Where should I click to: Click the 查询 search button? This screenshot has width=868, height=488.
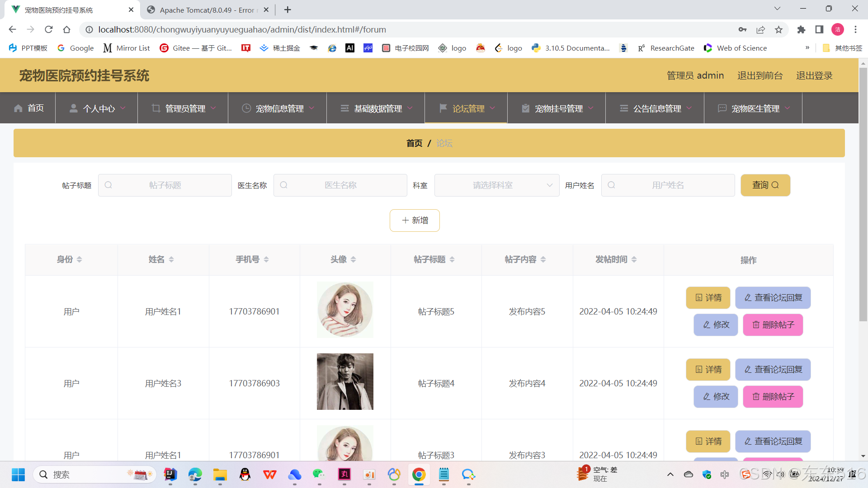pyautogui.click(x=765, y=185)
